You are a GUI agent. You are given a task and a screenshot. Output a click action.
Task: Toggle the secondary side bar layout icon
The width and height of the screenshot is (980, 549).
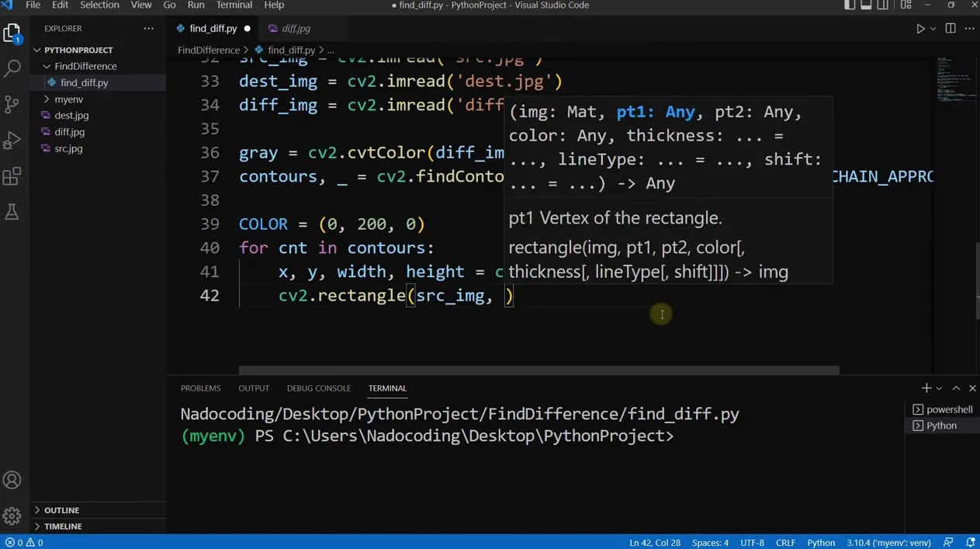[x=883, y=5]
